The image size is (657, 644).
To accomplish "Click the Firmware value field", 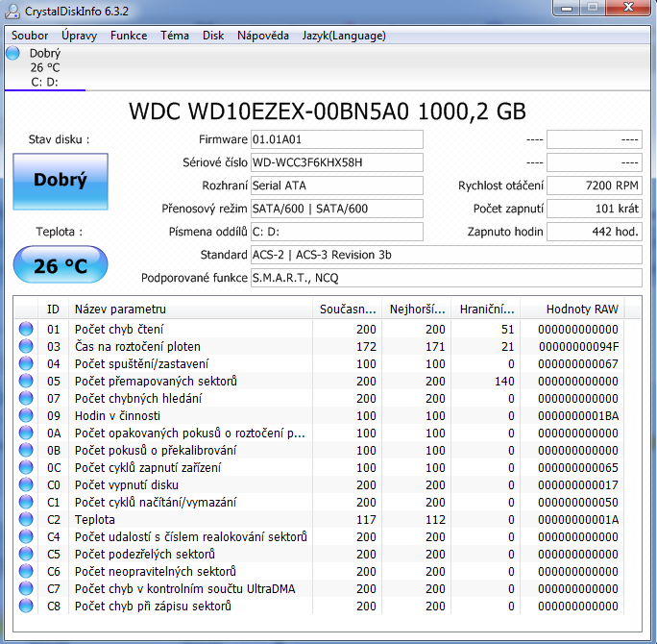I will coord(336,139).
